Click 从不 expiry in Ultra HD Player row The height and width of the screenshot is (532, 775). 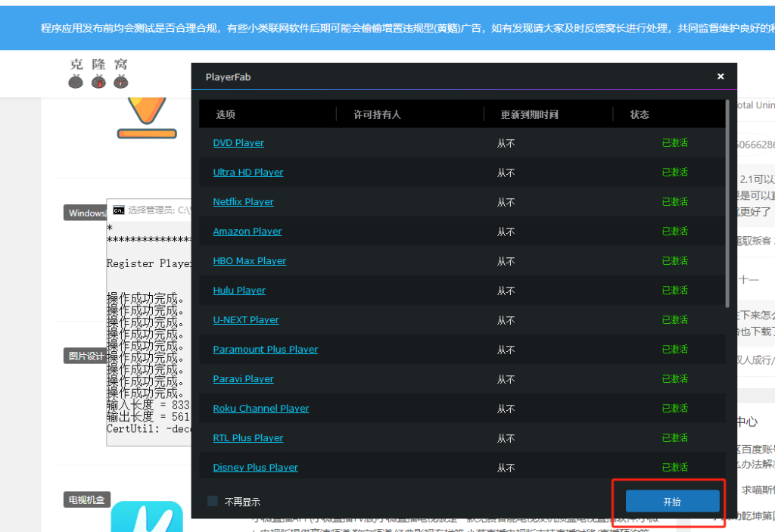(x=506, y=173)
